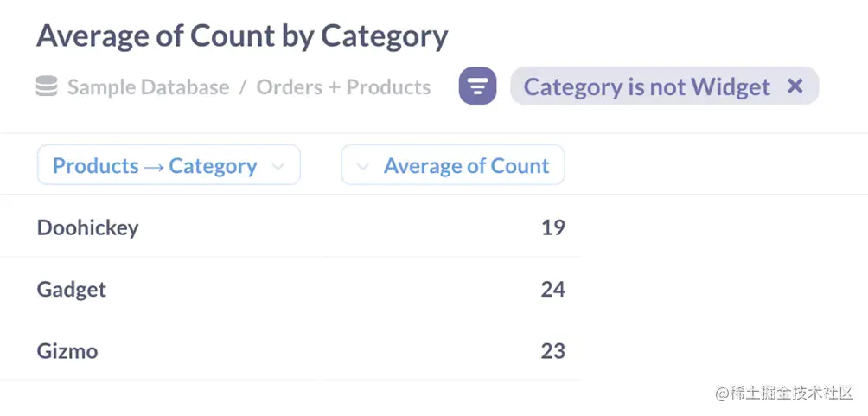Click the slash separator in the breadcrumb

tap(243, 87)
